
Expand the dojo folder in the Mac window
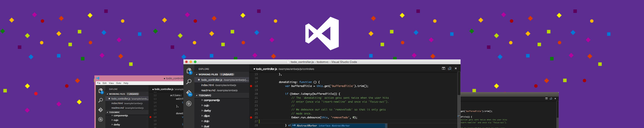202,121
